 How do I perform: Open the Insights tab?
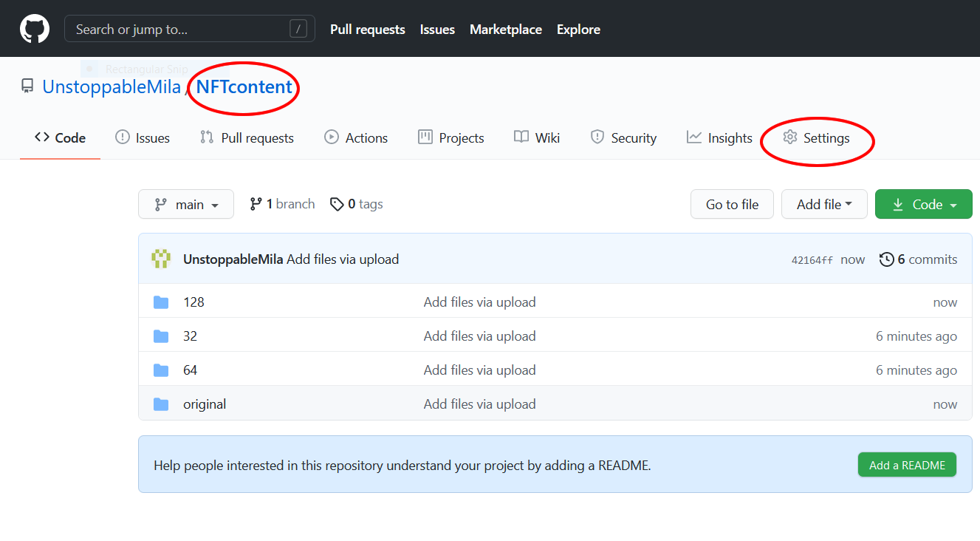coord(719,137)
